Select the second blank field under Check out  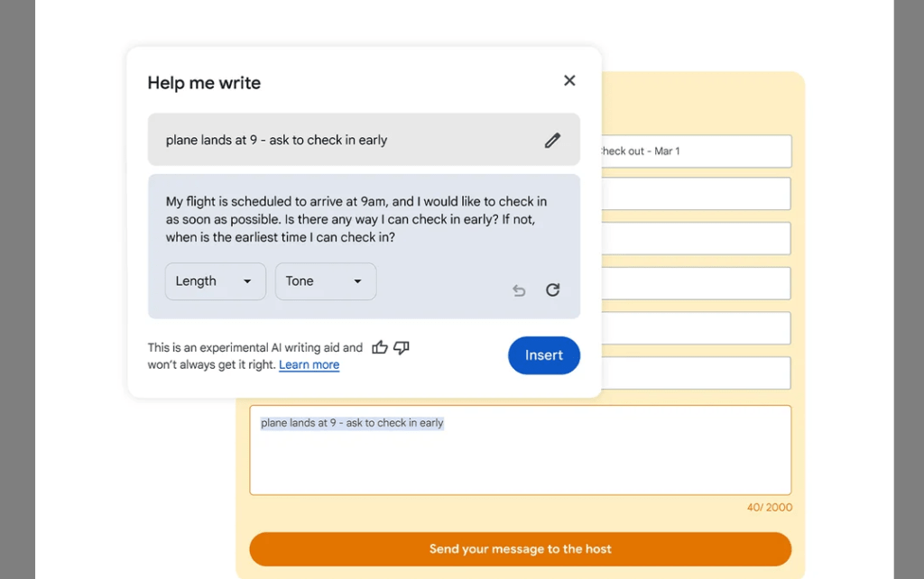coord(696,239)
